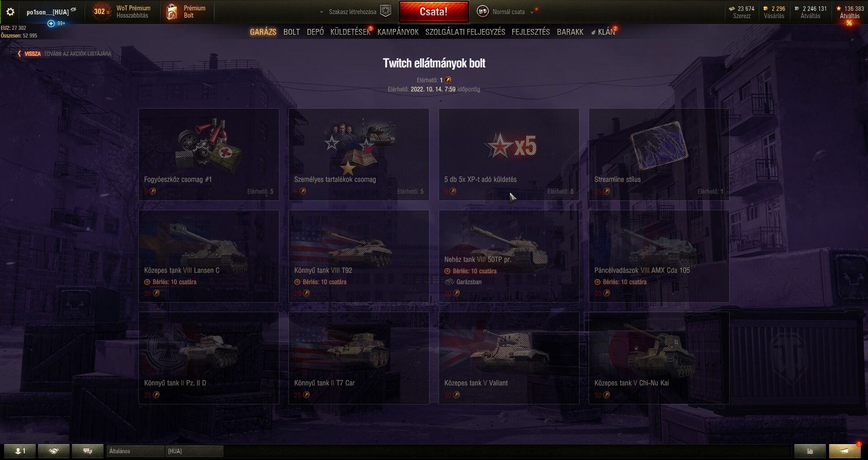Image resolution: width=868 pixels, height=460 pixels.
Task: Click the Általános chat channel tab
Action: [136, 451]
